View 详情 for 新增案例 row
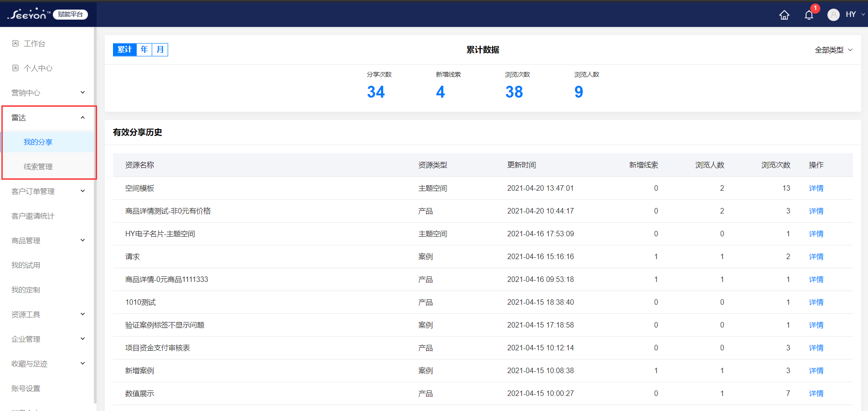The width and height of the screenshot is (868, 411). [816, 370]
